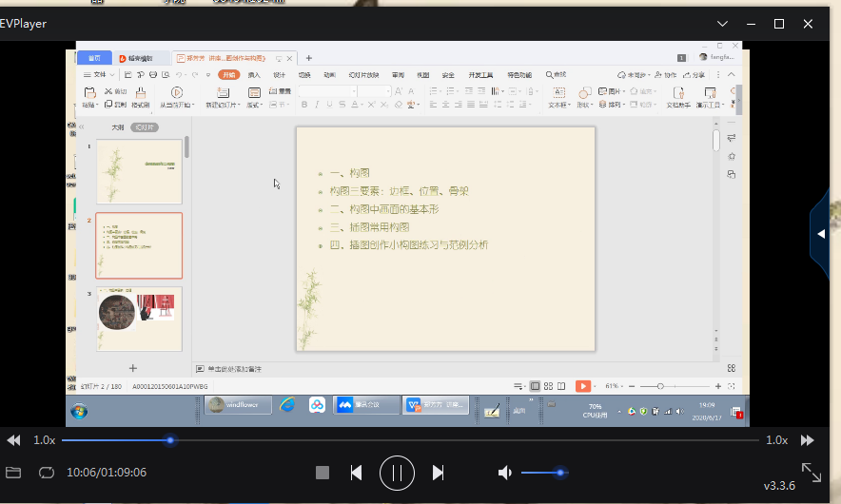Toggle bold B formatting
Screen dimensions: 841x504
(304, 105)
